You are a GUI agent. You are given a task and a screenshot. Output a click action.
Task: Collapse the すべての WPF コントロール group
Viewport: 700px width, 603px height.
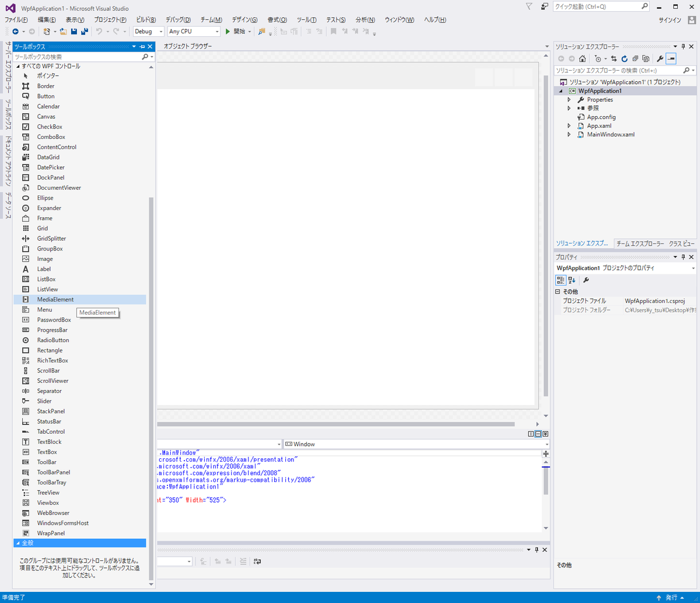tap(17, 66)
